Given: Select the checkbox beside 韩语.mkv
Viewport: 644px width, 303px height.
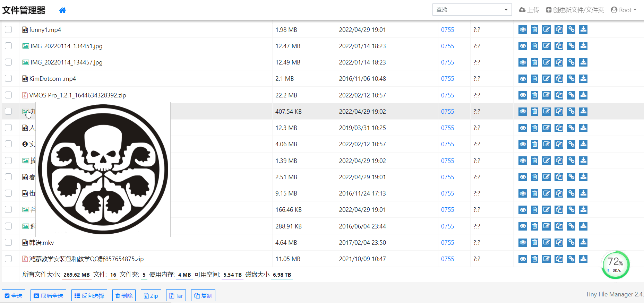Looking at the screenshot, I should click(x=8, y=242).
